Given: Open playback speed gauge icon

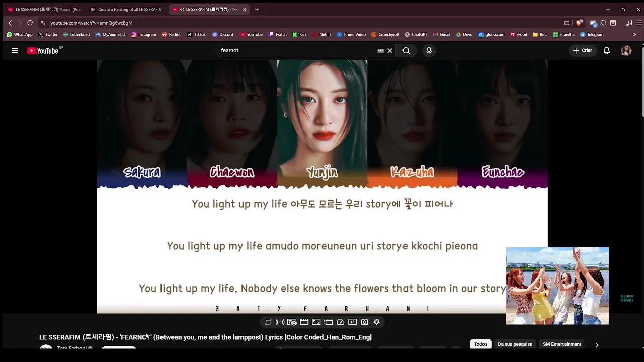Looking at the screenshot, I should [340, 322].
